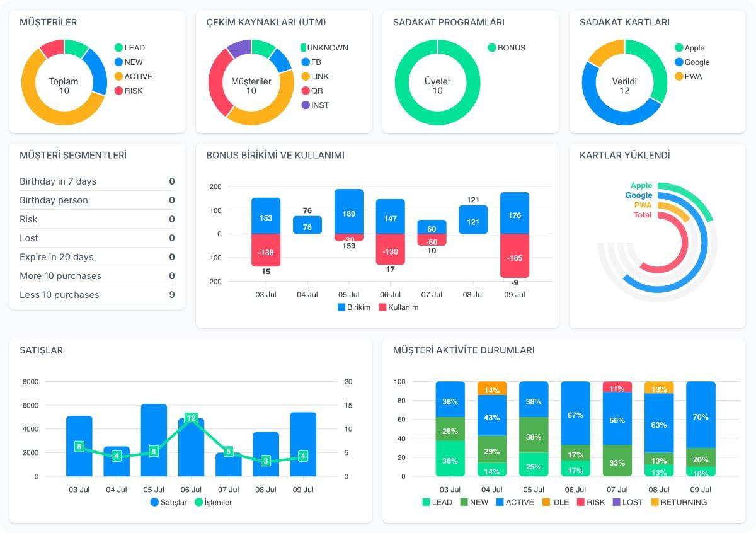Toggle Satışlar legend in sales chart

169,502
